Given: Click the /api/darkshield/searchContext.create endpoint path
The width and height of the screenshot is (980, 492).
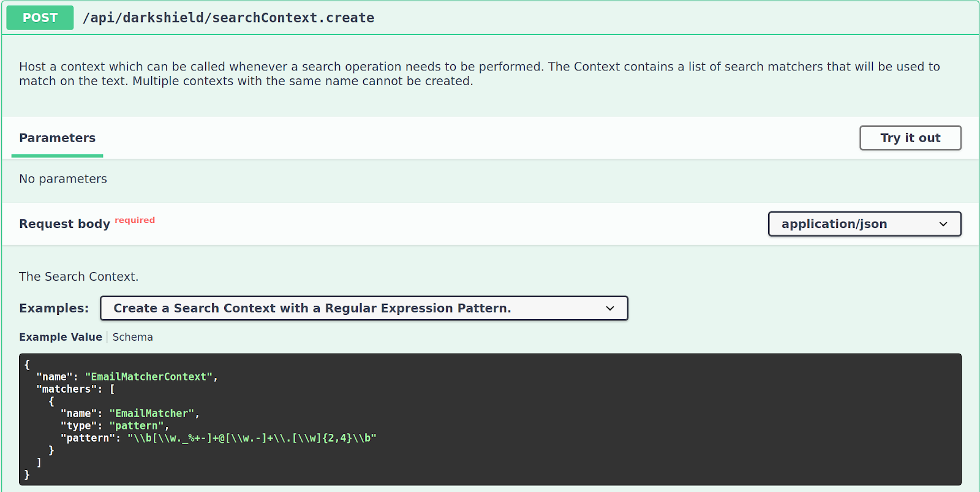Looking at the screenshot, I should click(228, 18).
